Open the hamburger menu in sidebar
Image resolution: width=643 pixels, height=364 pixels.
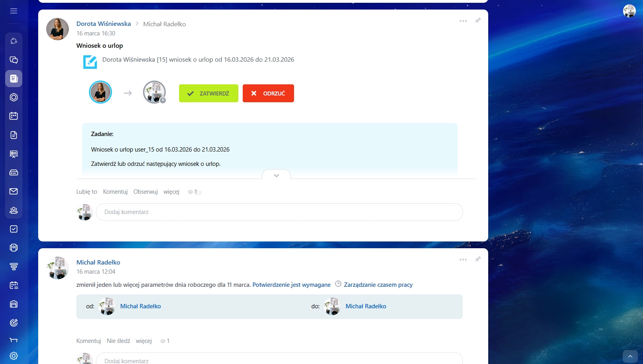(x=14, y=11)
